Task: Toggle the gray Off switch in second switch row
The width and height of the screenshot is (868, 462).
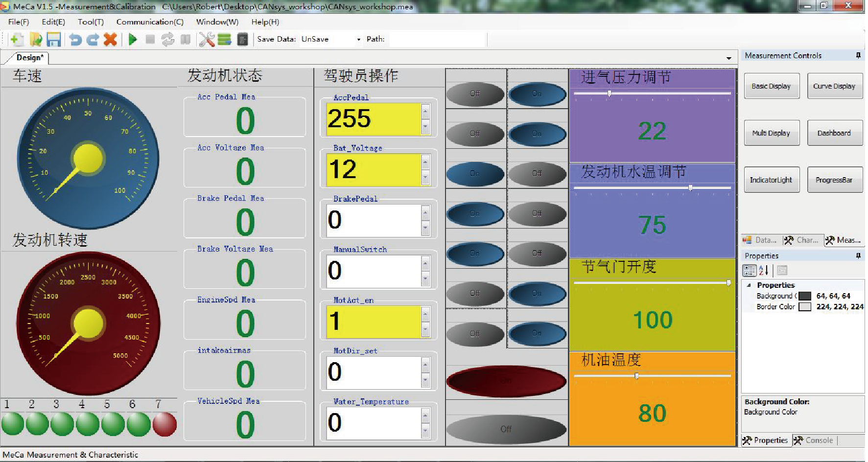Action: [x=475, y=134]
